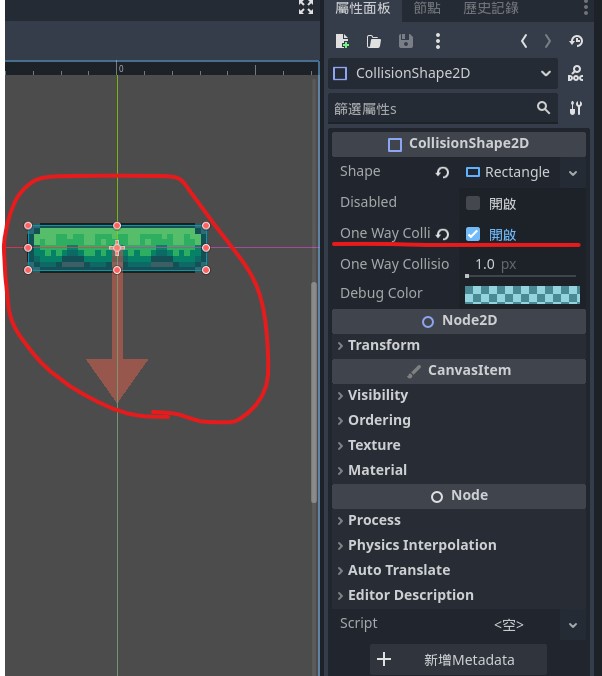Click the filter search magnifier icon
This screenshot has width=602, height=676.
coord(543,108)
